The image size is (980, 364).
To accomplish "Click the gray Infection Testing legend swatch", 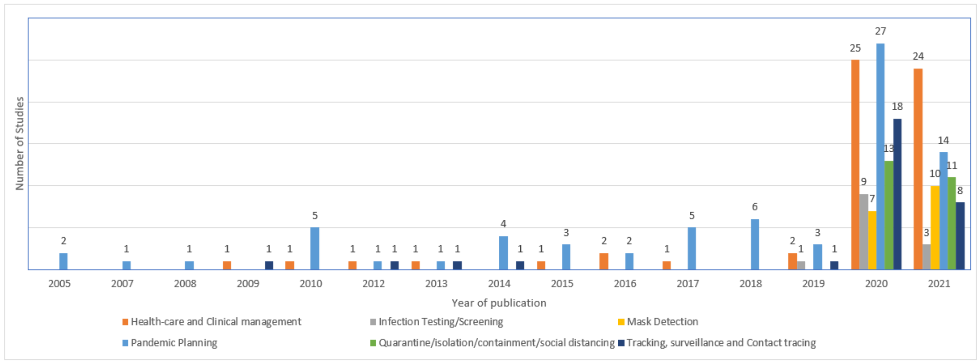I will [373, 322].
